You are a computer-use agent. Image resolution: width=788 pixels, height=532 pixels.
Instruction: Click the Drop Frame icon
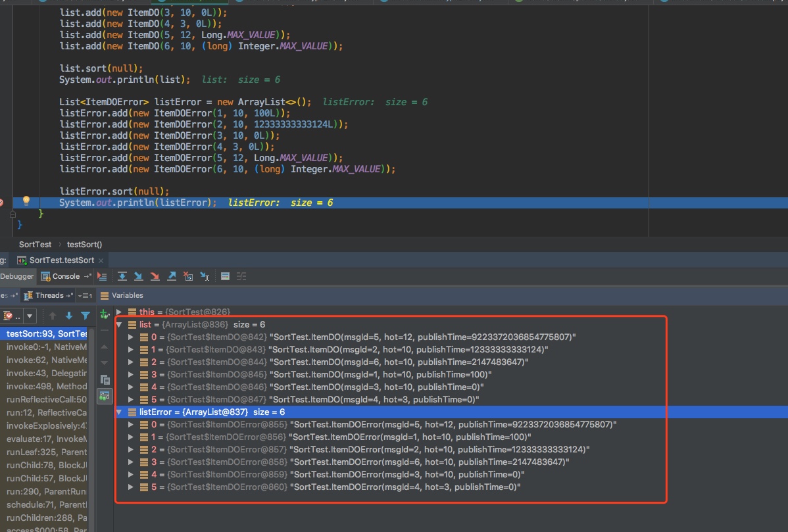tap(188, 276)
